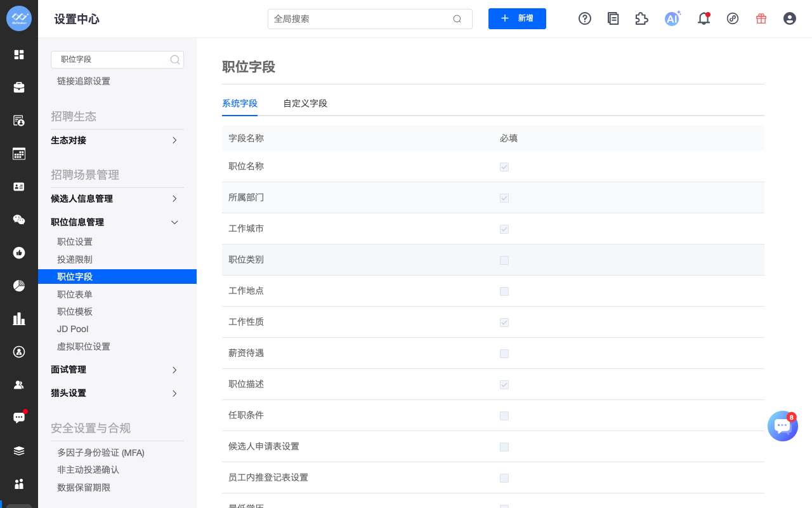Open the documents icon in the top bar
Viewport: 812px width, 508px height.
point(613,18)
